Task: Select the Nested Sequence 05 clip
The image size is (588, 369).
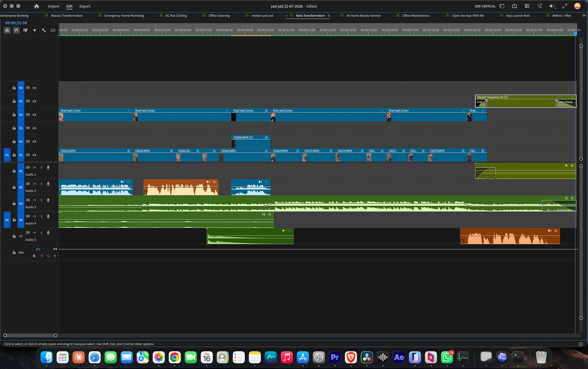Action: pyautogui.click(x=525, y=101)
